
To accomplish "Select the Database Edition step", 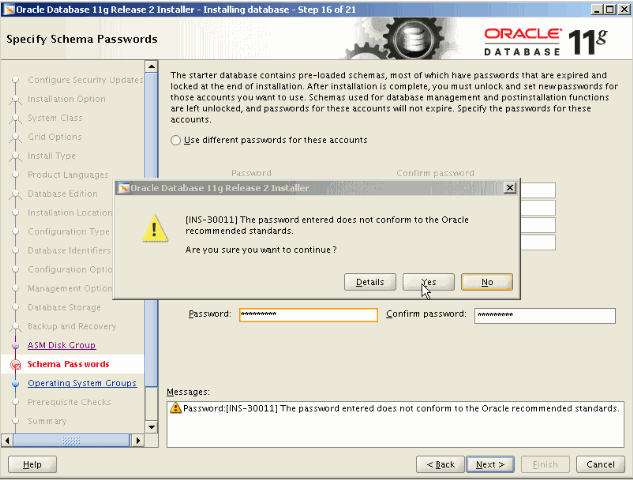I will click(62, 194).
